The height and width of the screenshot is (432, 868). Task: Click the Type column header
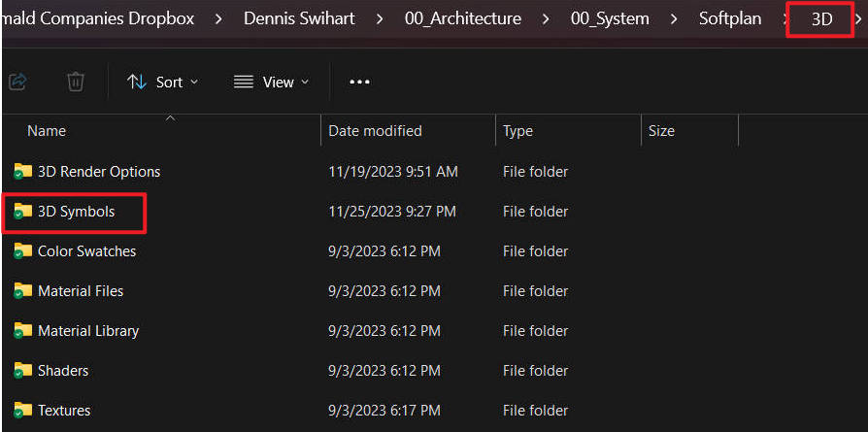point(517,131)
